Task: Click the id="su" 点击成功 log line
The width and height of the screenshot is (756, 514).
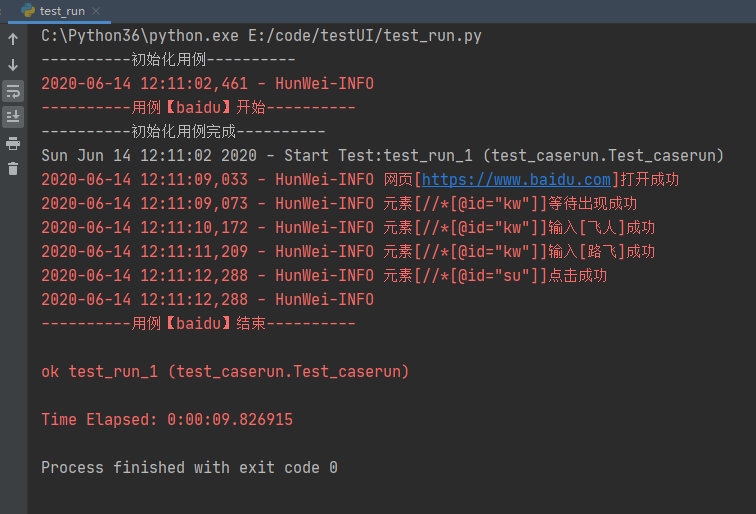Action: [x=324, y=276]
